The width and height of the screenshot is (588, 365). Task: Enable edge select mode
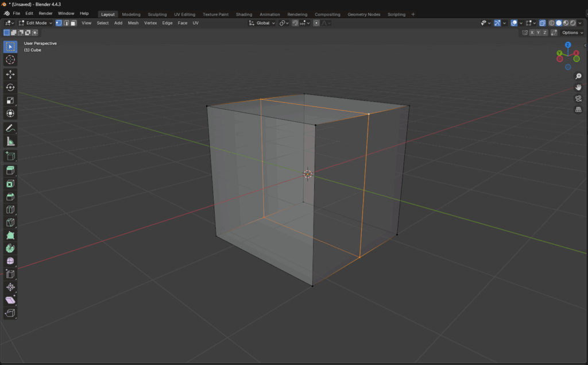[x=67, y=23]
